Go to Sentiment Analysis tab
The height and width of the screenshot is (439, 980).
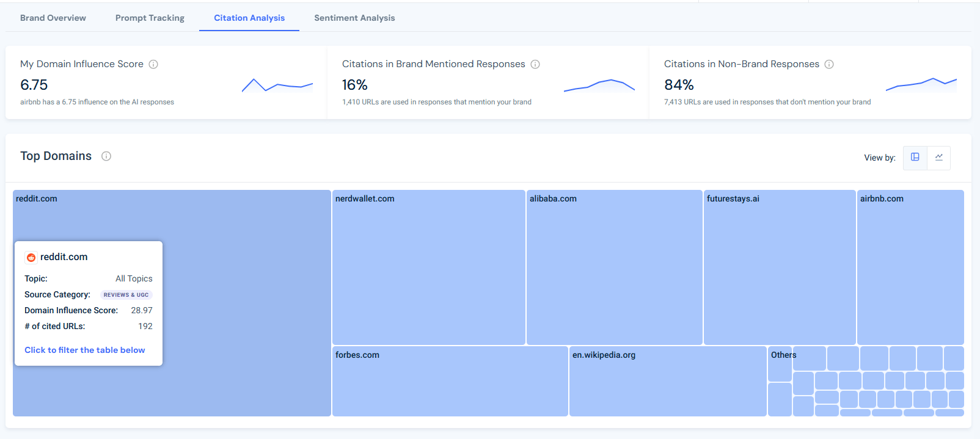(x=354, y=18)
